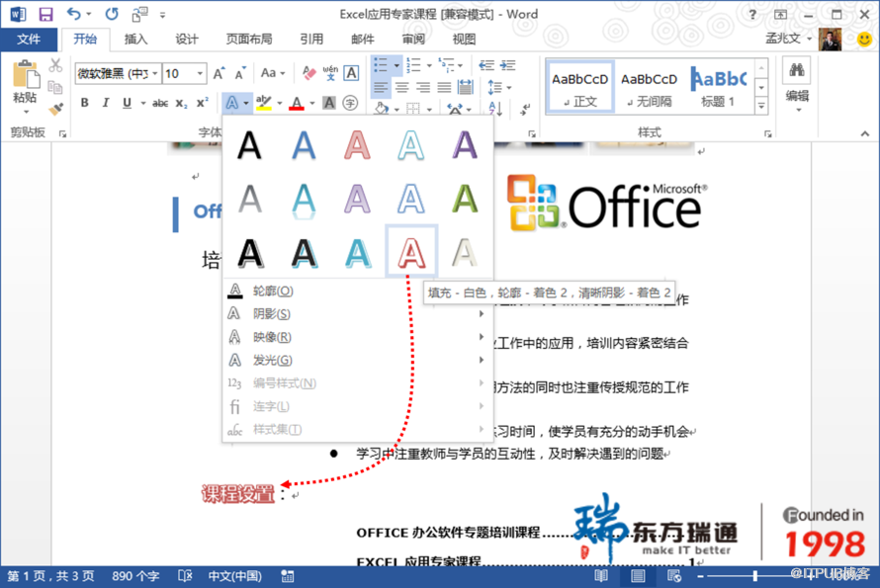Click the 中文(中国) language indicator

tap(234, 576)
